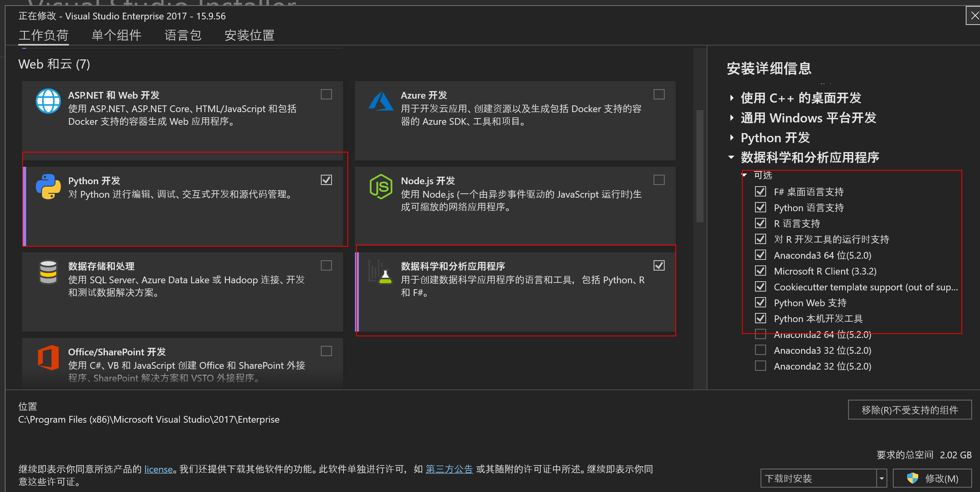Enable the Node.js 开发 workload checkbox
Image resolution: width=980 pixels, height=492 pixels.
659,180
